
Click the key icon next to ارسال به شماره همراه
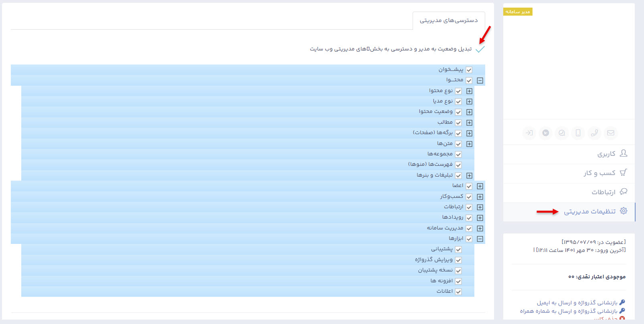[622, 311]
